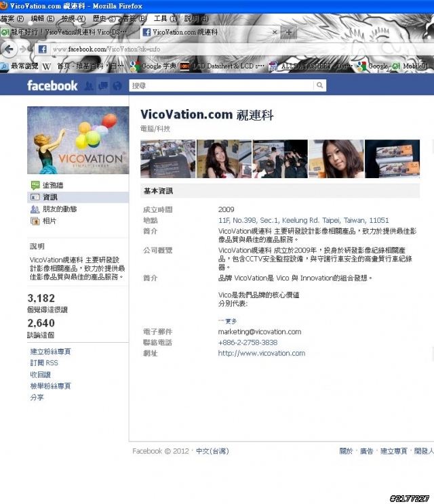Click 分享 share link
Viewport: 434px width, 504px height.
coord(37,397)
